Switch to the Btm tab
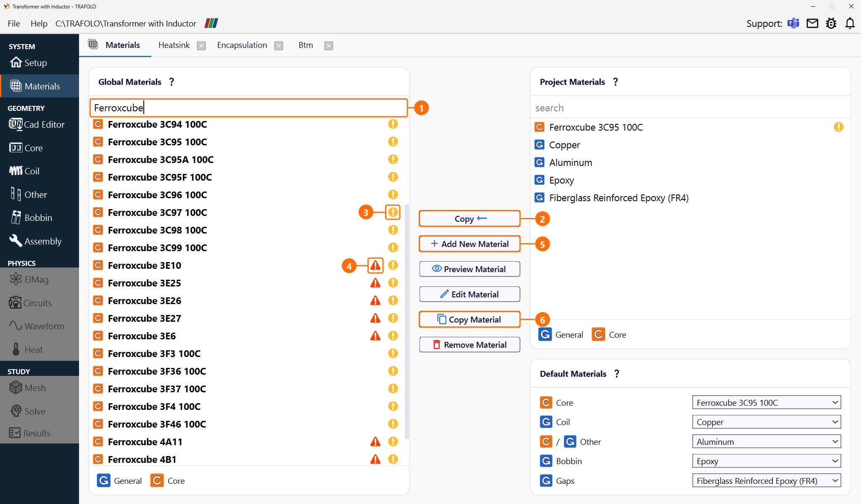Viewport: 861px width, 504px height. (x=306, y=45)
